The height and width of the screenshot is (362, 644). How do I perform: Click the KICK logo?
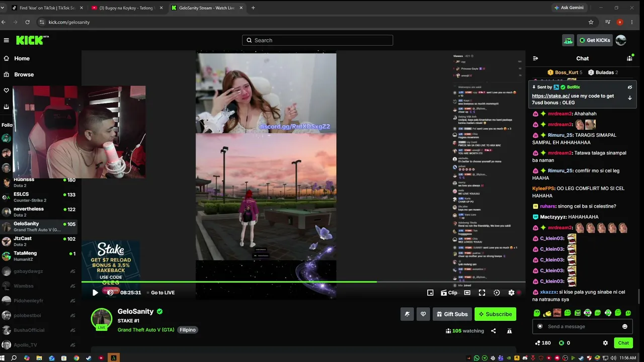(32, 40)
